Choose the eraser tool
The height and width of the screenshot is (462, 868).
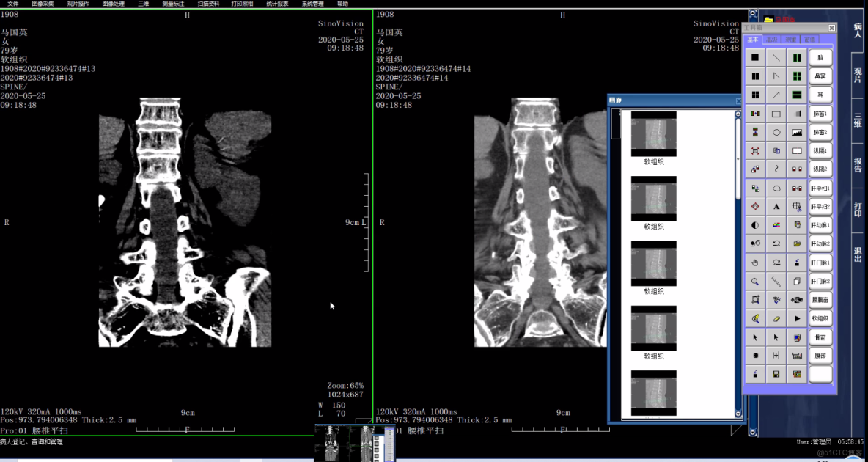(776, 319)
